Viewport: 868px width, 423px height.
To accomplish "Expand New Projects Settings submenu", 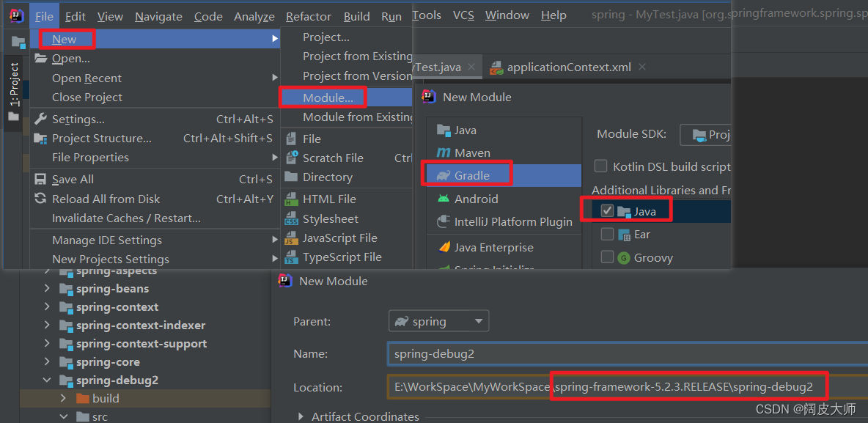I will (155, 259).
